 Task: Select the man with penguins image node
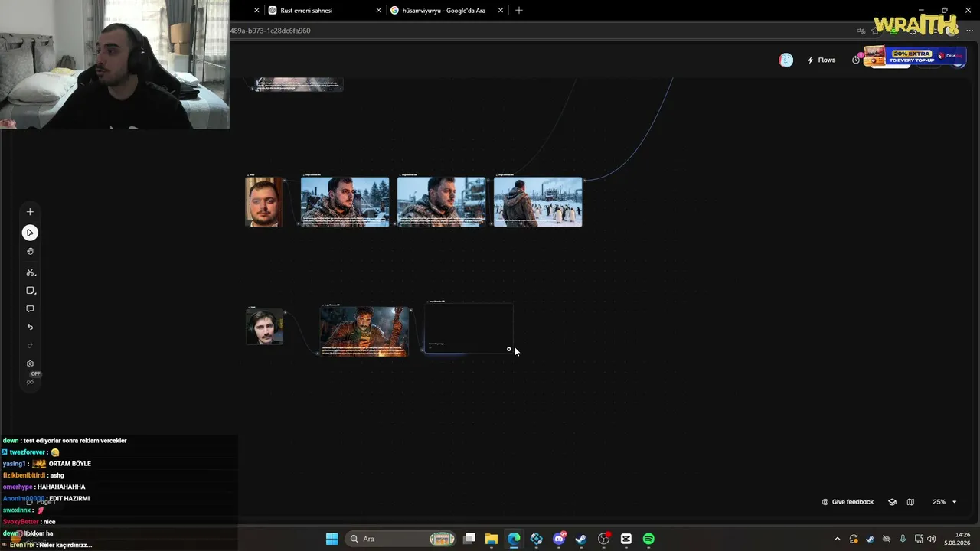tap(537, 202)
